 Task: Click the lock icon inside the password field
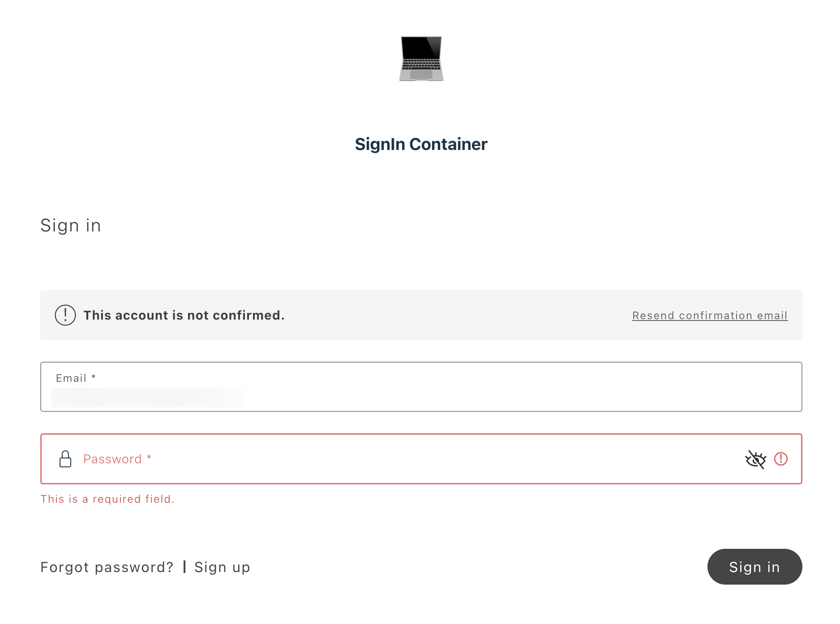click(65, 459)
